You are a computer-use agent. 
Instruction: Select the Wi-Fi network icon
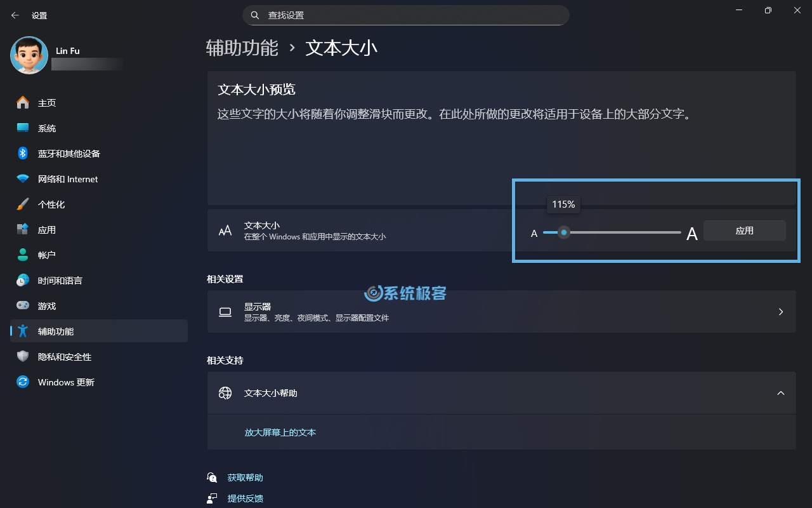pos(23,179)
